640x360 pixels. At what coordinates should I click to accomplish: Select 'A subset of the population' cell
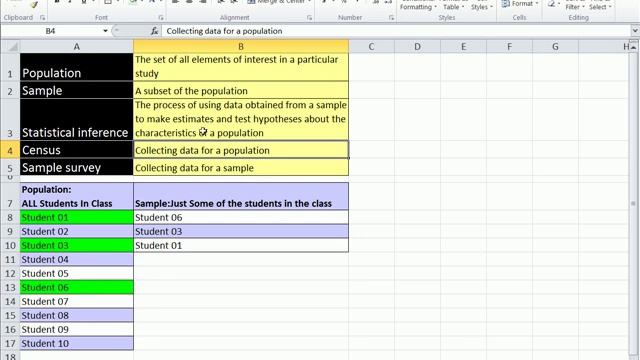tap(241, 90)
